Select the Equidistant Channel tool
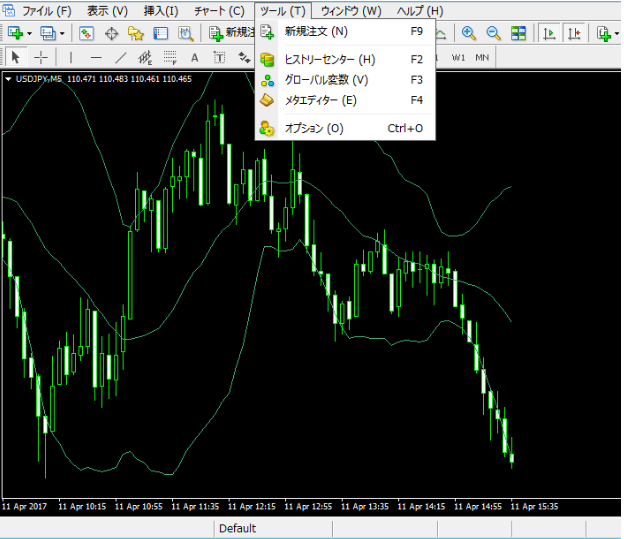 145,58
